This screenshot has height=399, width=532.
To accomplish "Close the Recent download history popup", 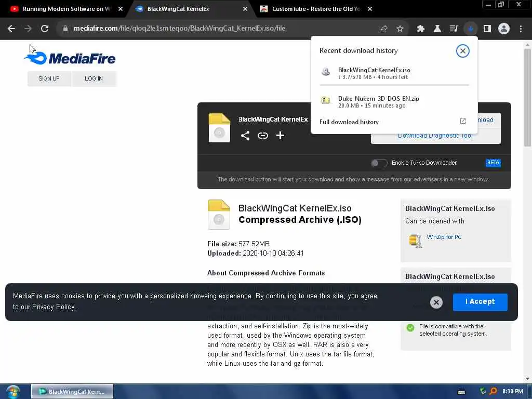I will point(462,51).
